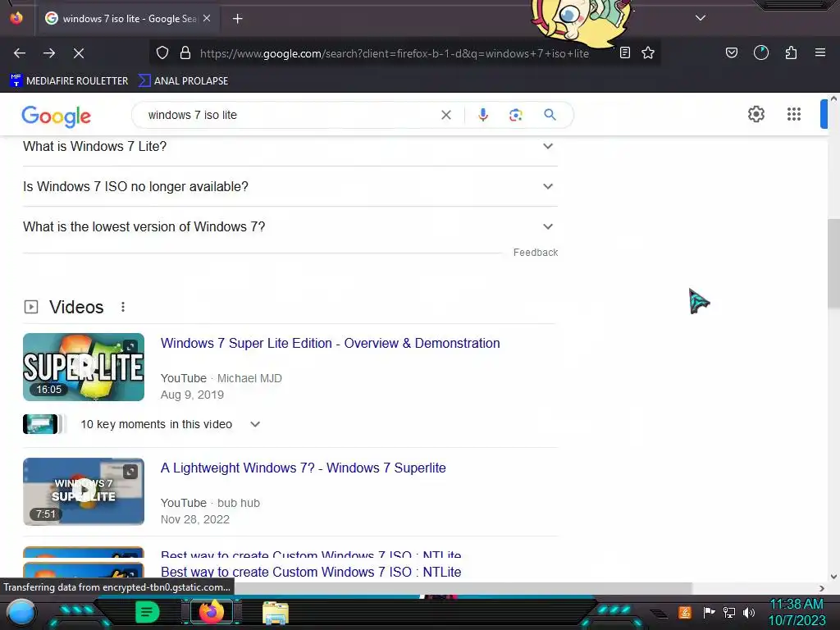Click the horizontal scrollbar at page bottom
The width and height of the screenshot is (840, 630).
click(463, 588)
